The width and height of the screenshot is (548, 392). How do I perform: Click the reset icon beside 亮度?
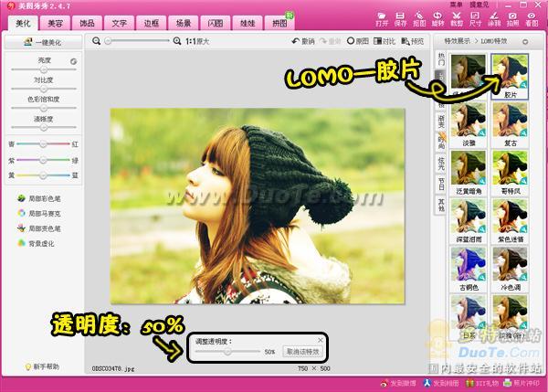point(73,61)
